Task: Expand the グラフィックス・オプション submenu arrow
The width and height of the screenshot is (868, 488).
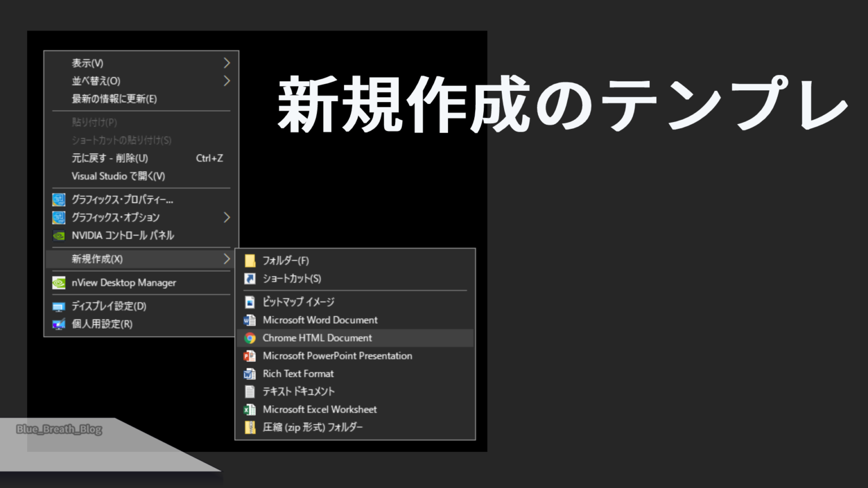Action: pos(227,217)
